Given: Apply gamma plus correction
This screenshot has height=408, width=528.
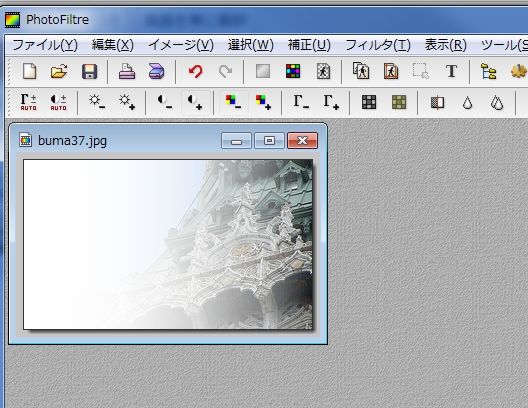Looking at the screenshot, I should pyautogui.click(x=331, y=102).
